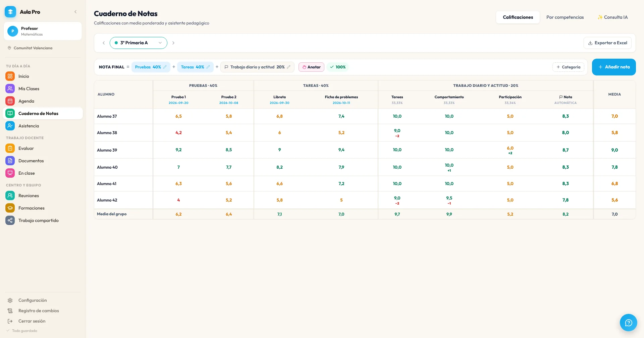Edit the Pruebas 40% weight pencil
The height and width of the screenshot is (338, 644).
[x=165, y=67]
